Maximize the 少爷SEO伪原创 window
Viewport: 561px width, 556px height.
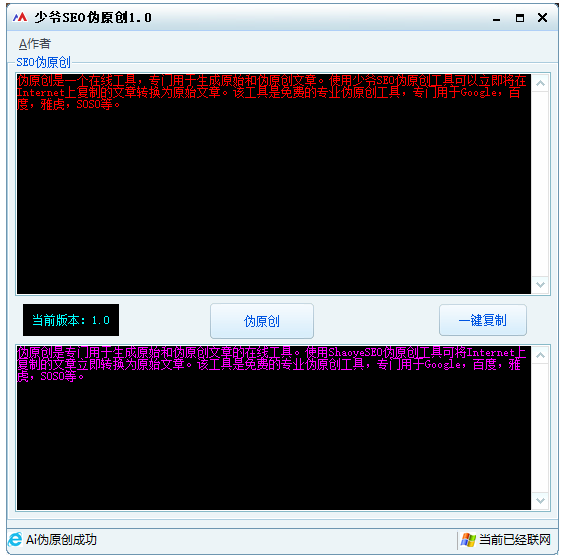[x=520, y=18]
